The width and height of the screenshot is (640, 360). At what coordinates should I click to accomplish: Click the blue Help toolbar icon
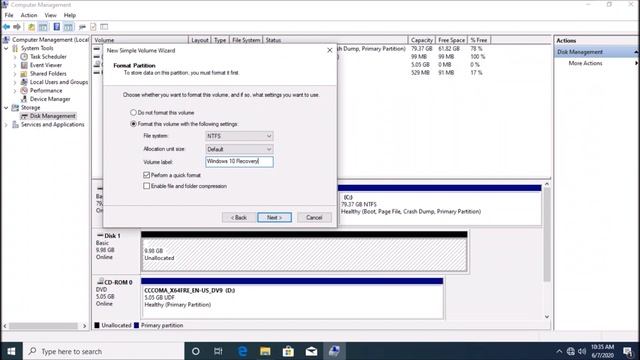pyautogui.click(x=57, y=27)
